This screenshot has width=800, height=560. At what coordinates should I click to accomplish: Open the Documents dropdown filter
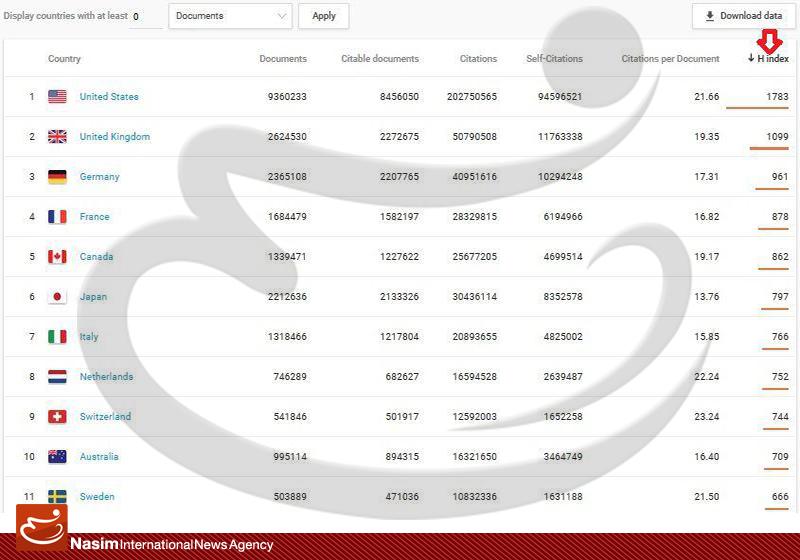[x=230, y=16]
